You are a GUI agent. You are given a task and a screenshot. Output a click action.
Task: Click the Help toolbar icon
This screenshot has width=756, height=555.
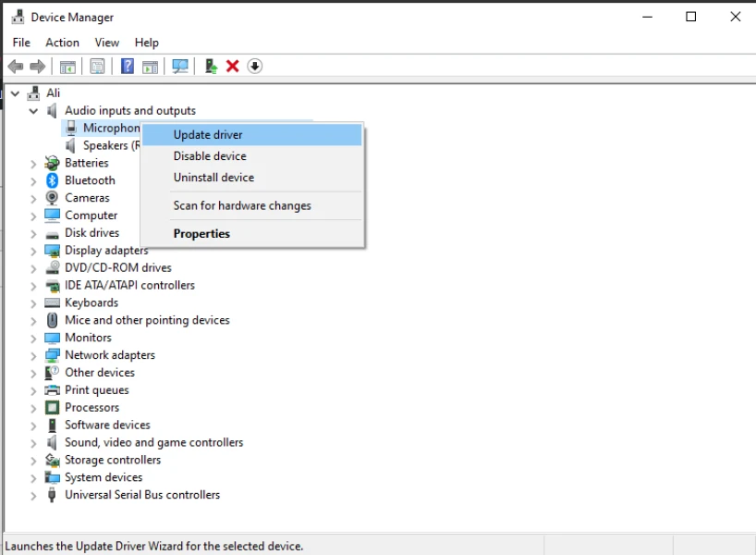128,67
